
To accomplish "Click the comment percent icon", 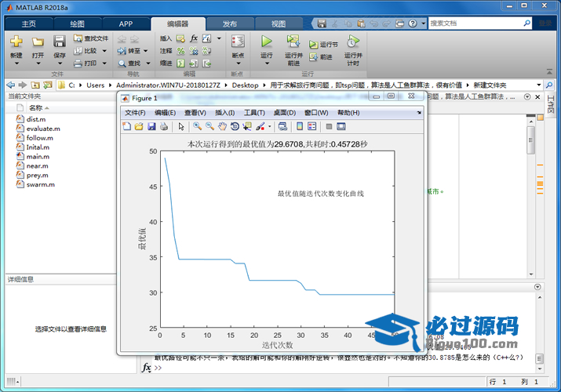I will (181, 51).
